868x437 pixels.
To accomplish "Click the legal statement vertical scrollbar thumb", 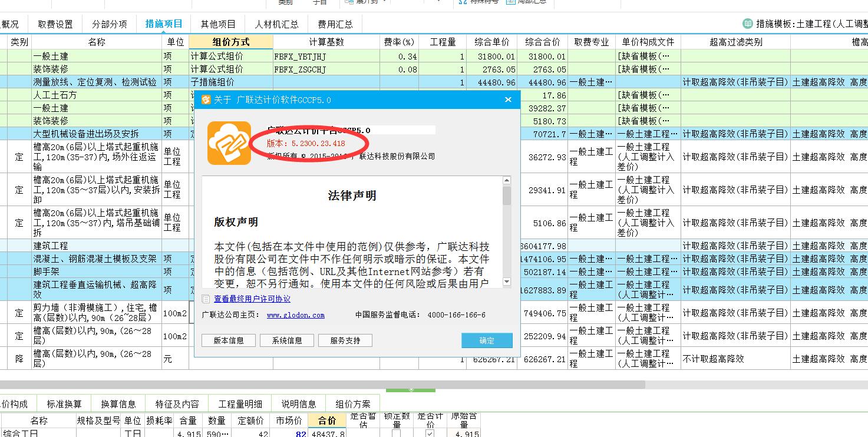I will coord(507,196).
